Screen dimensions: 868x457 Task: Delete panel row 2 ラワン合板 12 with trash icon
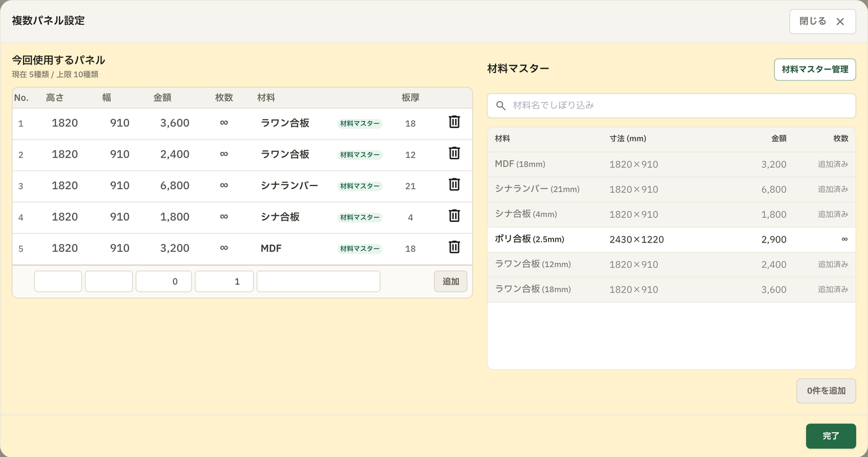tap(454, 153)
